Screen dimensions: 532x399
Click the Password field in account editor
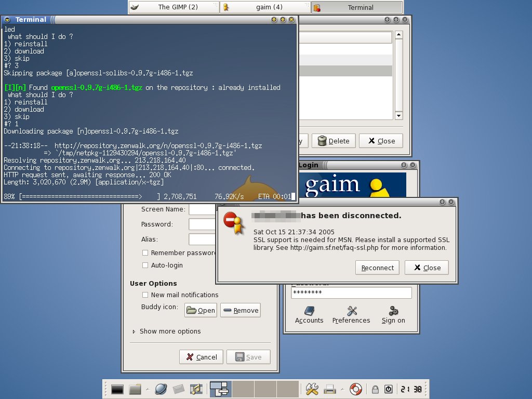click(x=202, y=224)
